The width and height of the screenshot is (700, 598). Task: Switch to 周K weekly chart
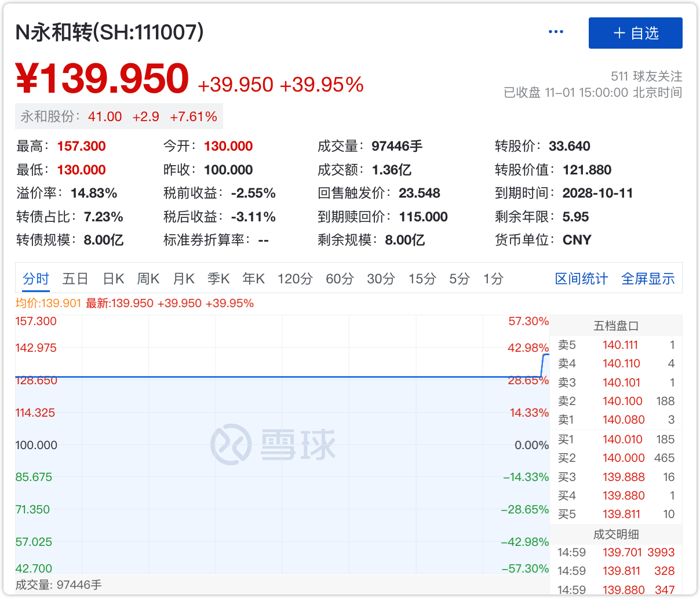point(148,279)
